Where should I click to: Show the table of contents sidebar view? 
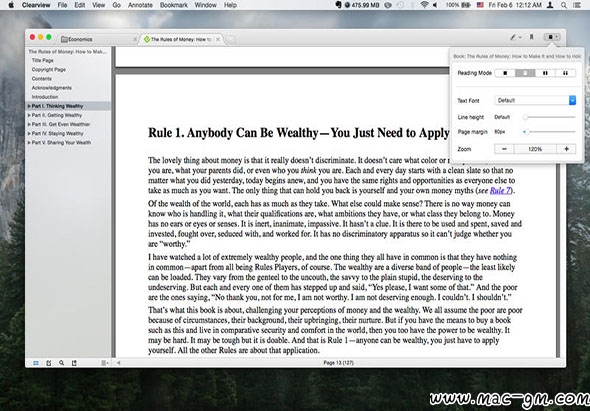pyautogui.click(x=36, y=363)
